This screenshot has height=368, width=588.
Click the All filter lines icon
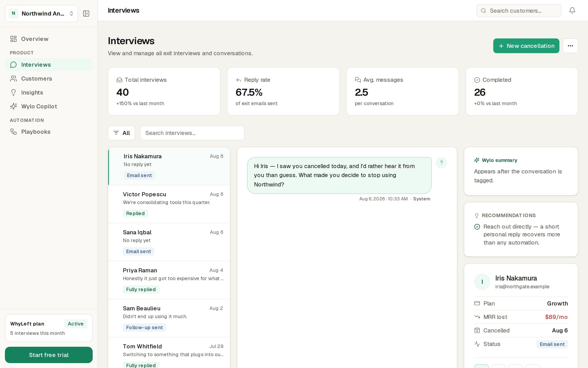click(x=116, y=133)
